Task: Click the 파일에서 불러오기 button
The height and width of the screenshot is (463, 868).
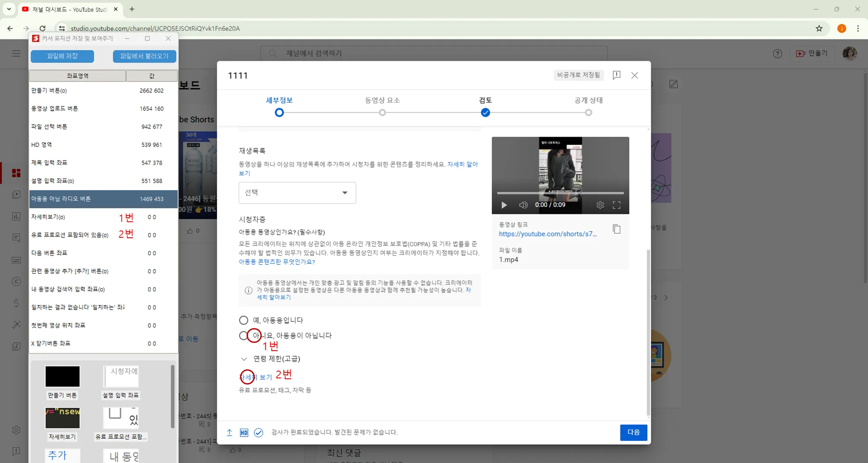Action: [145, 56]
